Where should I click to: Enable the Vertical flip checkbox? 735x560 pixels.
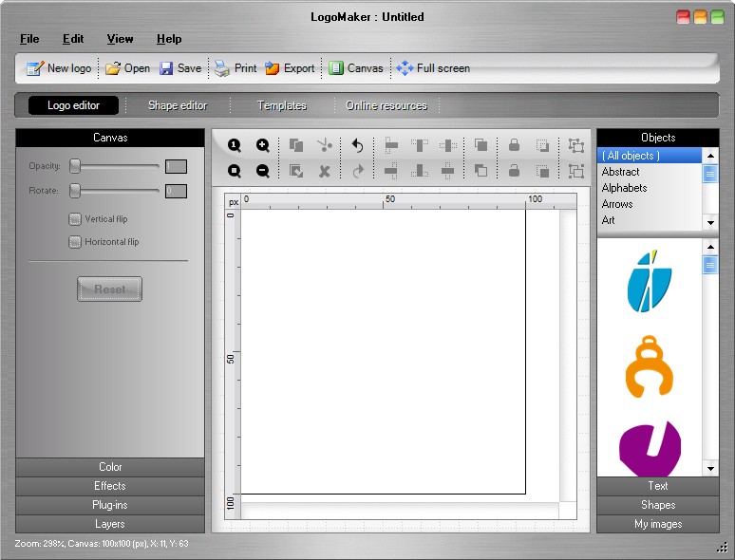click(x=75, y=219)
